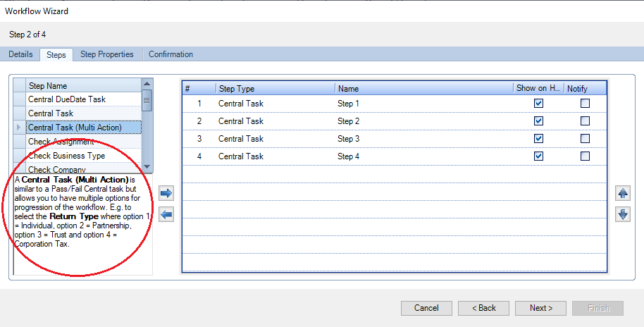Enable Notify for Step 1

(x=585, y=103)
